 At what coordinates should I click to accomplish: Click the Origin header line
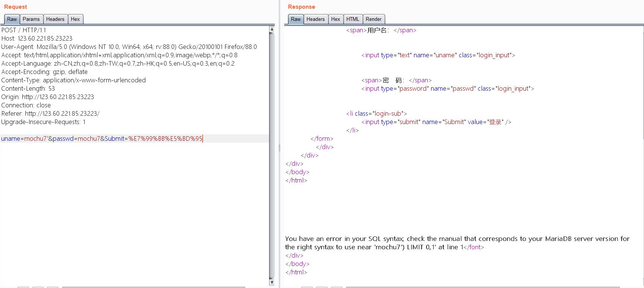click(x=47, y=97)
